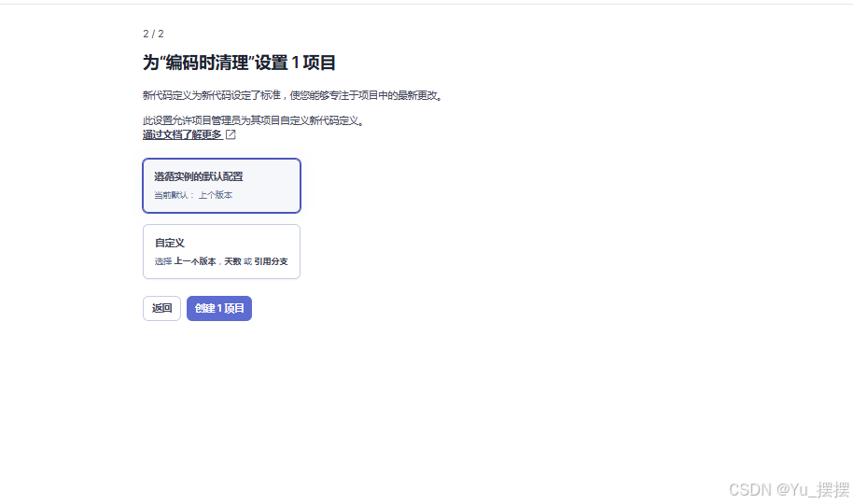Open the 通过文档了解更多 documentation link
Image resolution: width=853 pixels, height=504 pixels.
pyautogui.click(x=182, y=134)
